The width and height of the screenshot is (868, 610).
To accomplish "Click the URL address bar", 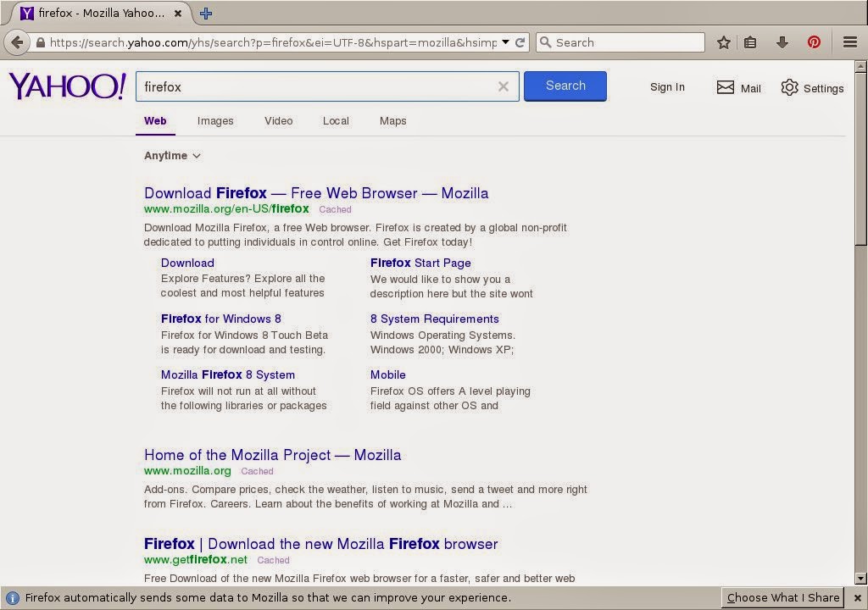I will [272, 42].
